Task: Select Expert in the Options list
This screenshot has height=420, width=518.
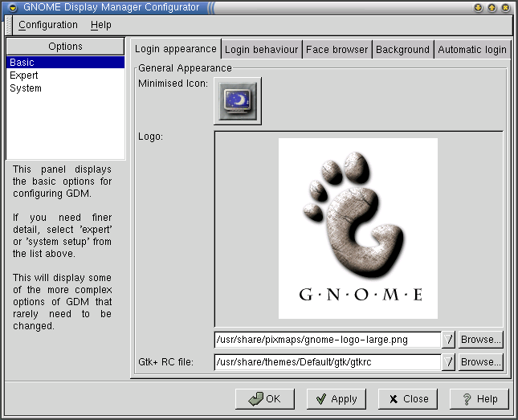Action: [x=65, y=75]
